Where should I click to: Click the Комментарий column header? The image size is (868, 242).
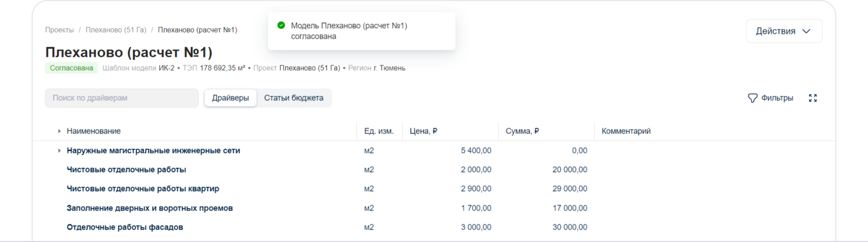[x=626, y=131]
